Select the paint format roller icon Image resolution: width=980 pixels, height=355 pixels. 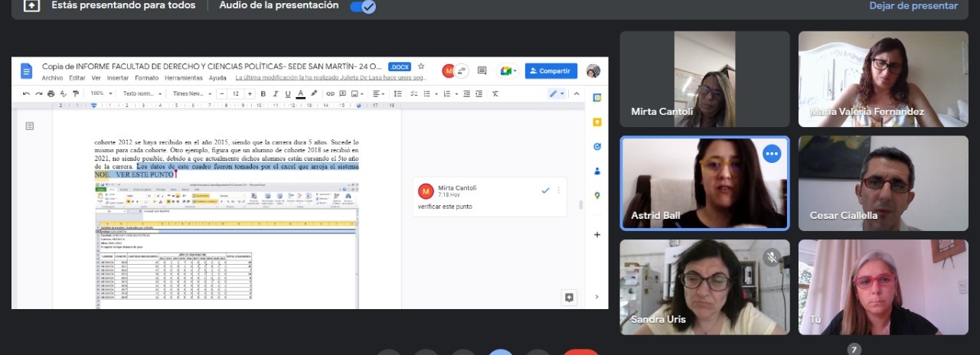pyautogui.click(x=75, y=93)
